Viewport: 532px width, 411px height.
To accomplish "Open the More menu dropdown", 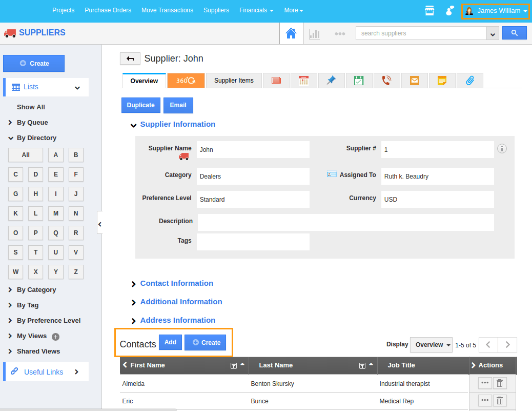I will pyautogui.click(x=294, y=10).
